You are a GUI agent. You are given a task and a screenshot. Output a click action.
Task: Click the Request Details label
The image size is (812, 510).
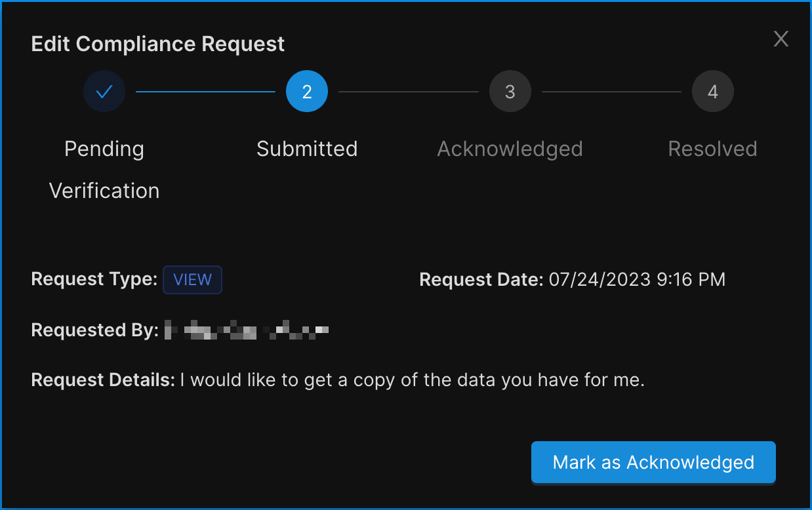tap(103, 380)
